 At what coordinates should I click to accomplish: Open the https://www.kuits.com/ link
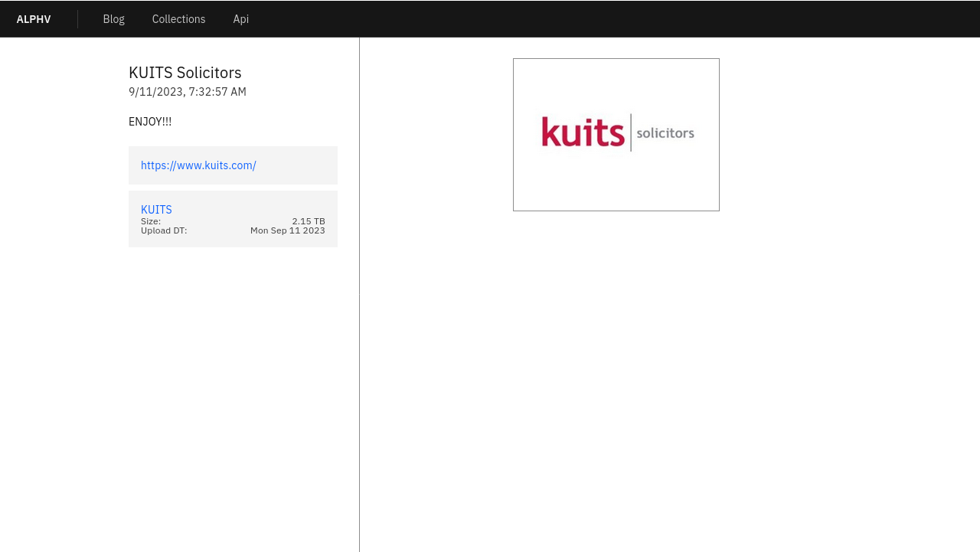coord(198,165)
